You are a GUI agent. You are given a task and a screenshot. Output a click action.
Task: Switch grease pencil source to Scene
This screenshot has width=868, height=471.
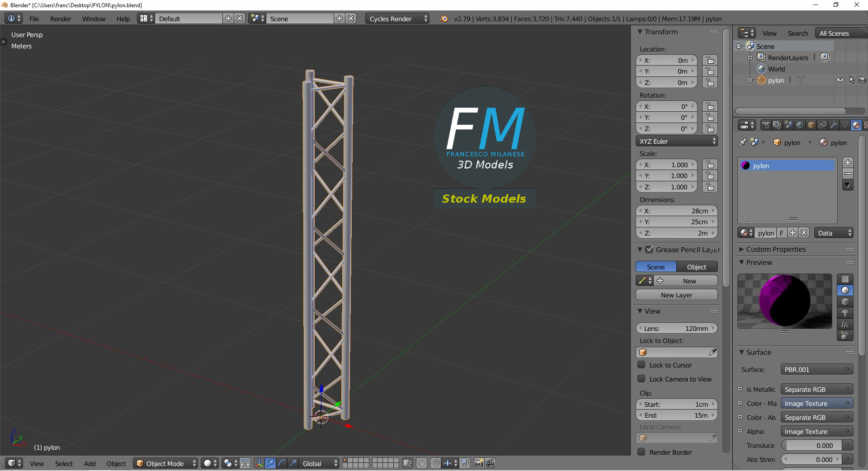(656, 267)
